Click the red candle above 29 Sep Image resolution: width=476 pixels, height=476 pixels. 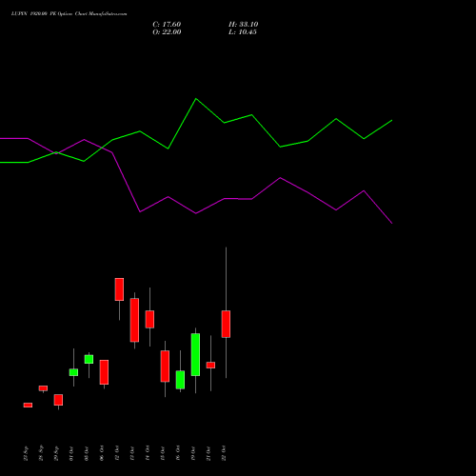click(x=58, y=400)
